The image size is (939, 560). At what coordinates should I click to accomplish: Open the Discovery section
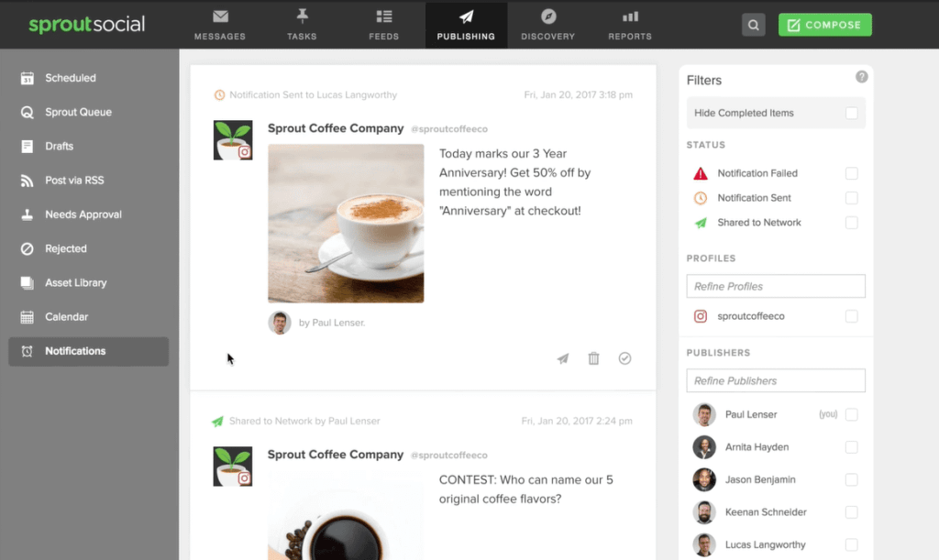547,25
